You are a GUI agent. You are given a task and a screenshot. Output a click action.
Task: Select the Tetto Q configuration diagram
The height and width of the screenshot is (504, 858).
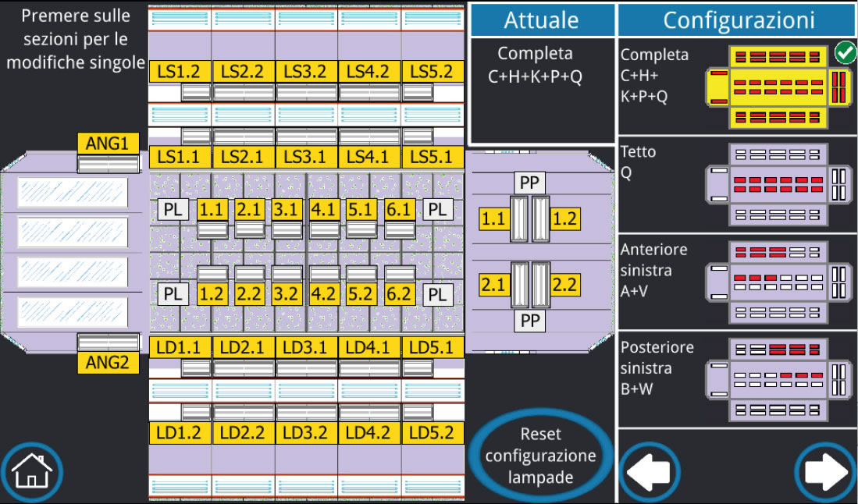click(x=777, y=184)
